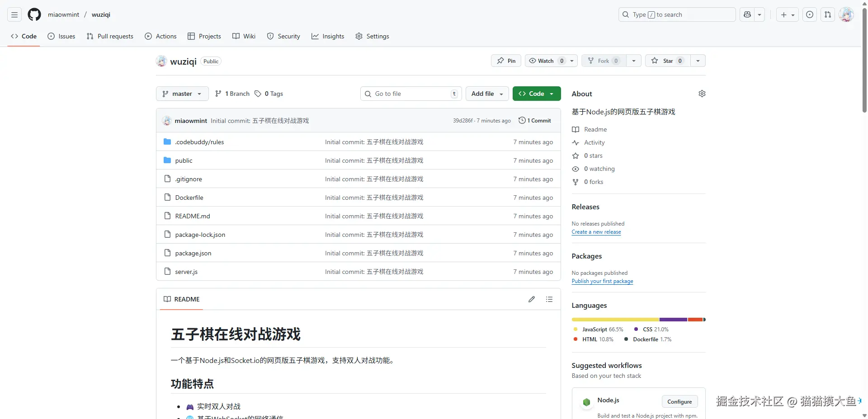Open the Dockerfile file

(189, 198)
